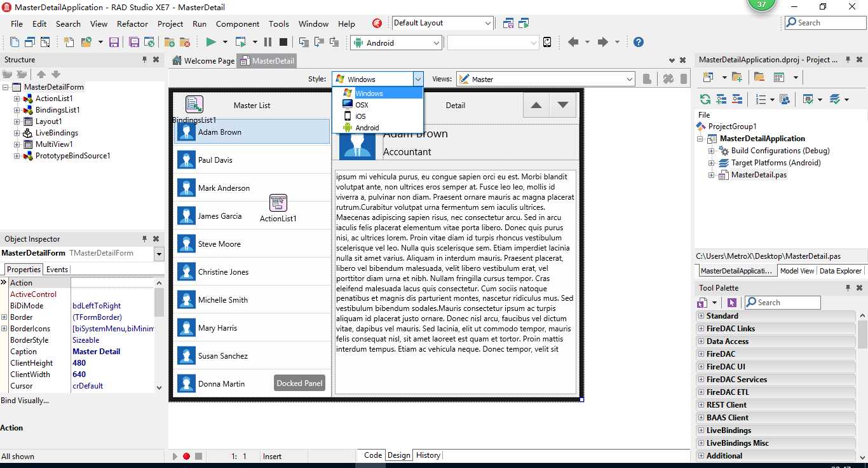This screenshot has height=468, width=868.
Task: Click the Tool Palette search field
Action: [782, 303]
